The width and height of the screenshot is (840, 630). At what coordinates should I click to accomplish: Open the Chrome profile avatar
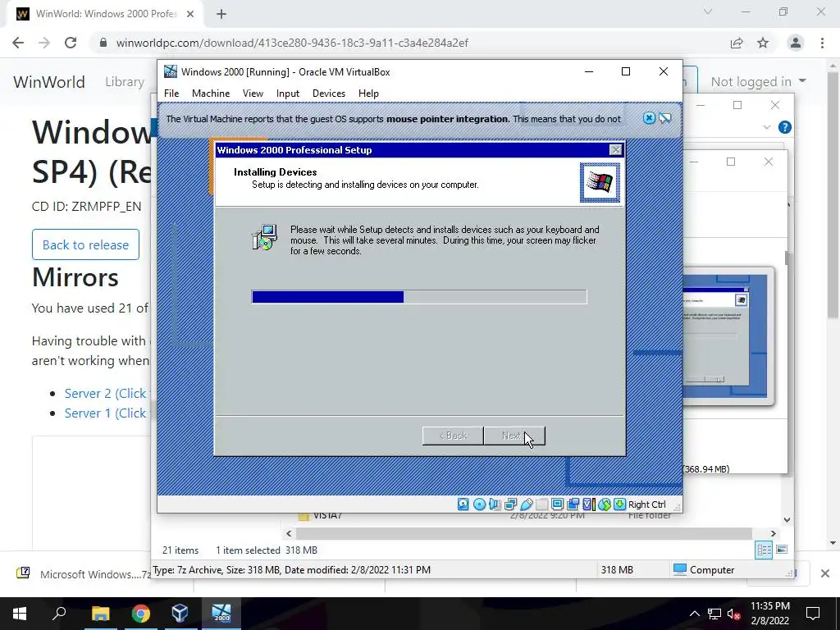coord(796,43)
